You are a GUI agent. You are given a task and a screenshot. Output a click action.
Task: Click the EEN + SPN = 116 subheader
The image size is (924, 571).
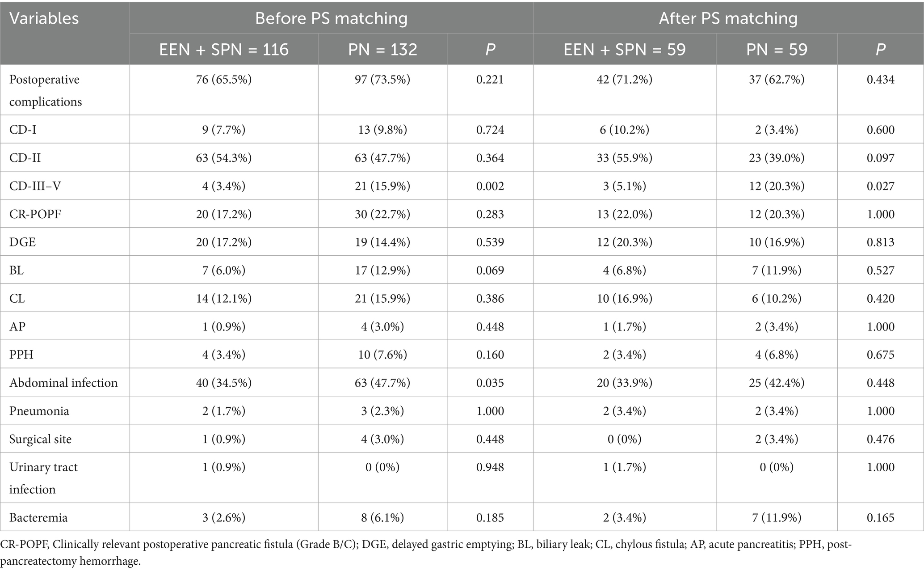(x=224, y=49)
